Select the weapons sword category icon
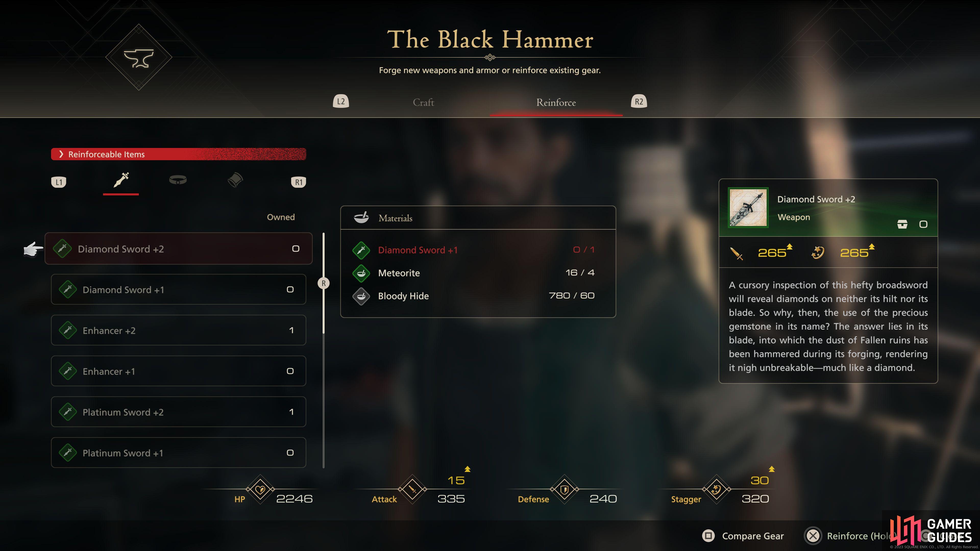The width and height of the screenshot is (980, 551). tap(121, 180)
